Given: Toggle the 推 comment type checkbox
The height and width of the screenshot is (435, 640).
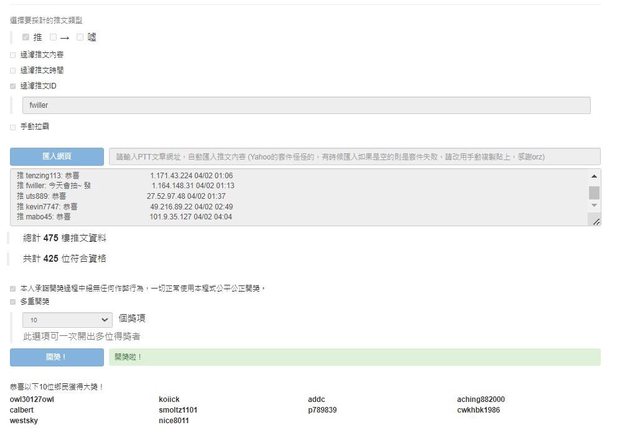Looking at the screenshot, I should [26, 37].
